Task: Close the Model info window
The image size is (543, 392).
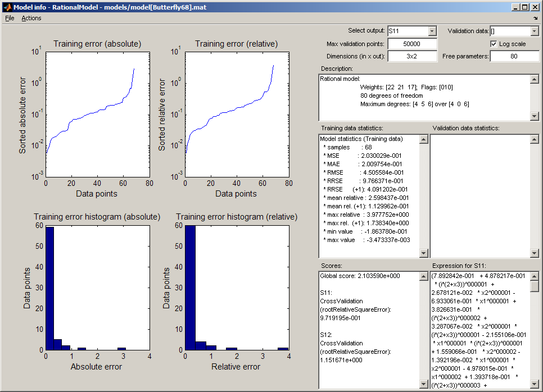Action: pos(535,7)
